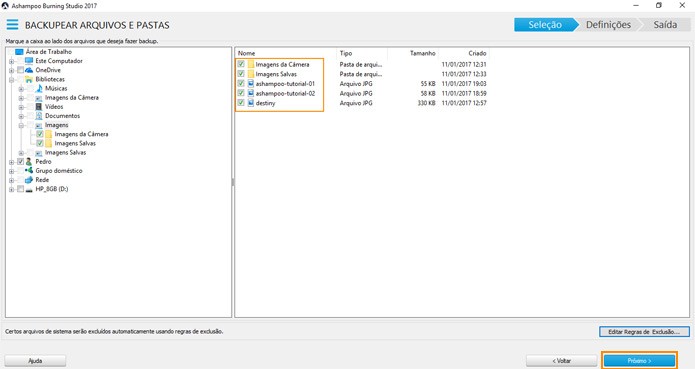Click the Documentos library icon
This screenshot has width=695, height=369.
pyautogui.click(x=39, y=116)
